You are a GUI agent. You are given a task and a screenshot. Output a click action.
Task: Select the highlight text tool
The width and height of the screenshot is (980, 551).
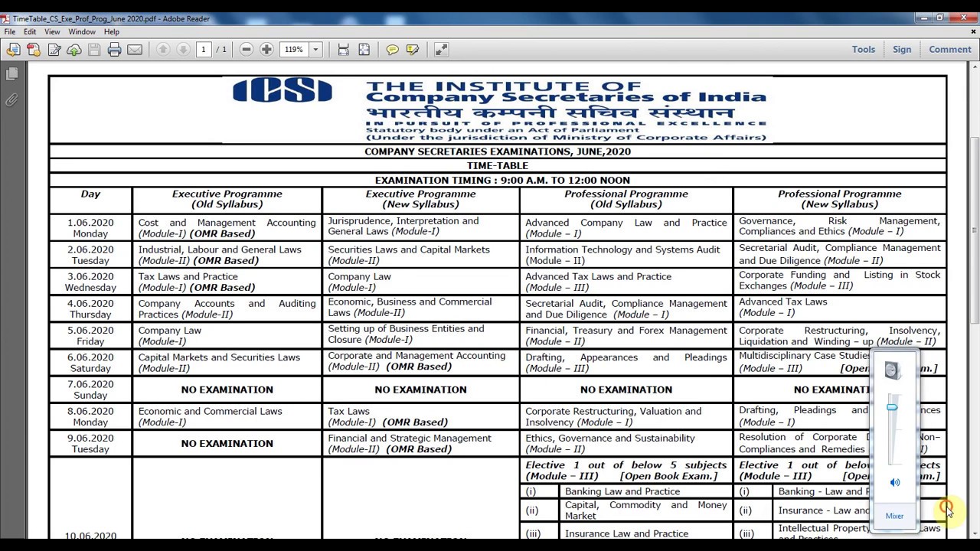click(413, 49)
